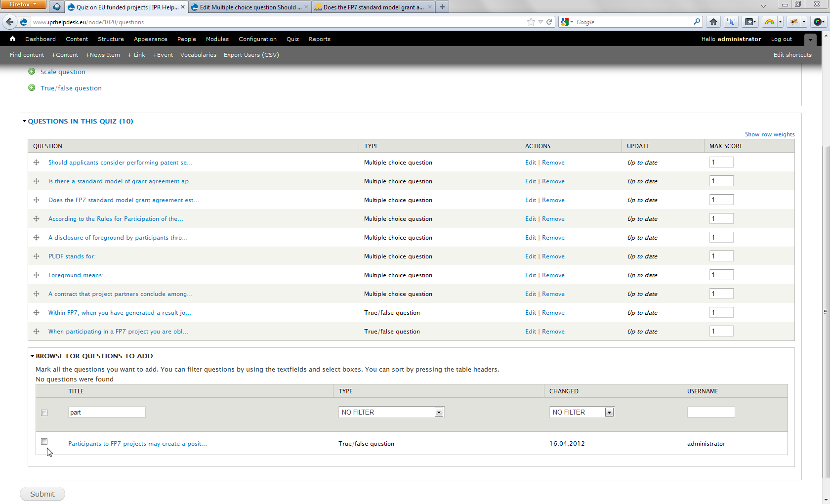Click the drag handle for PUDF stands for row
830x504 pixels.
point(37,256)
